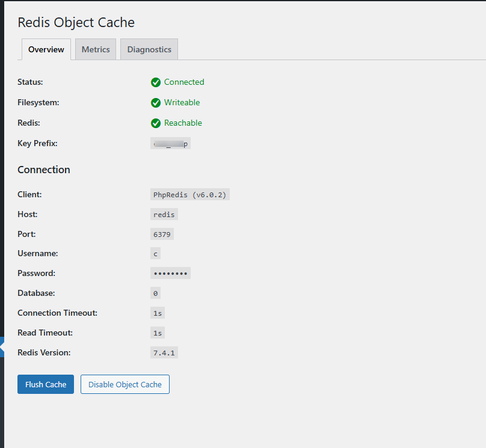Click the Connection section heading
The height and width of the screenshot is (448, 486).
coord(44,170)
